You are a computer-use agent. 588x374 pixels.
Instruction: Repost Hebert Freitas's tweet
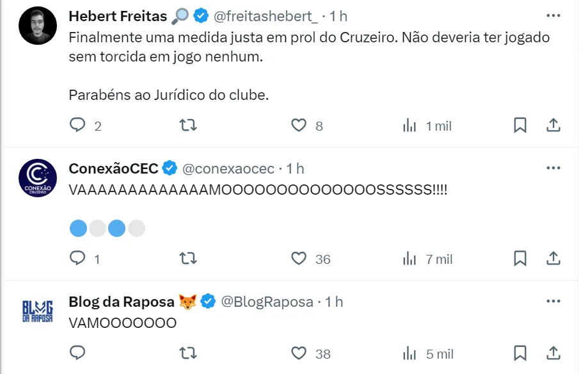[x=188, y=126]
